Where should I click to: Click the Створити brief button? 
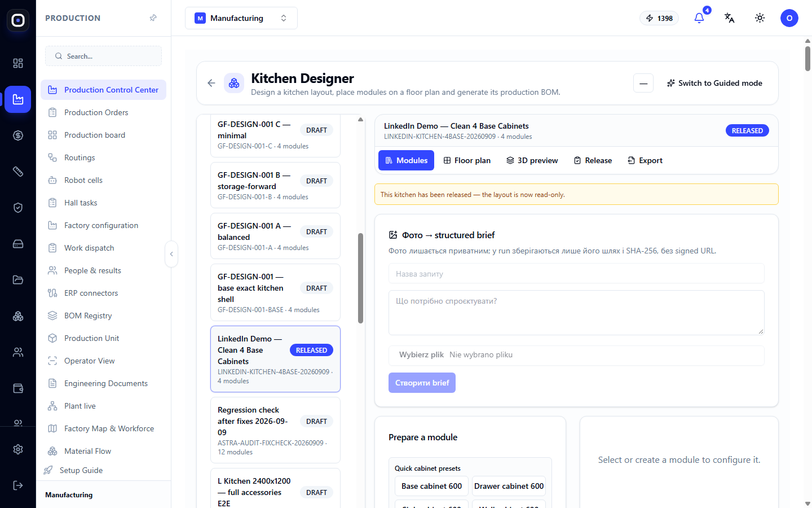pyautogui.click(x=422, y=383)
